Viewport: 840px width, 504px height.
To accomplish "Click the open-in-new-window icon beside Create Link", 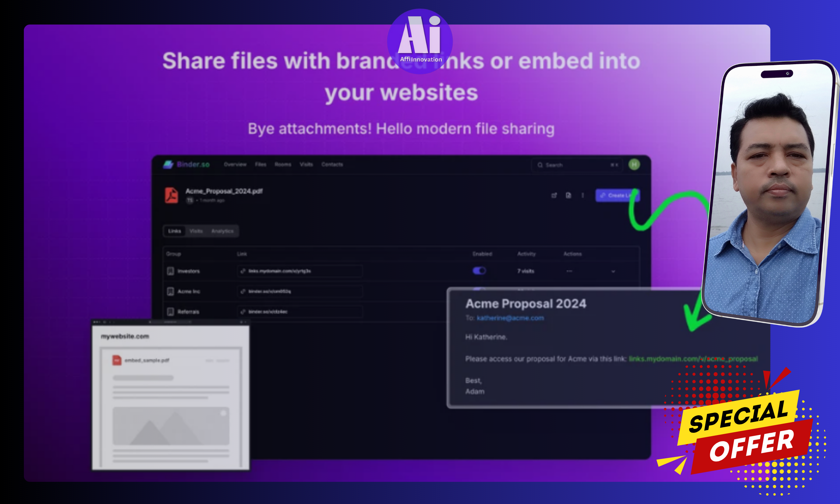I will [554, 195].
